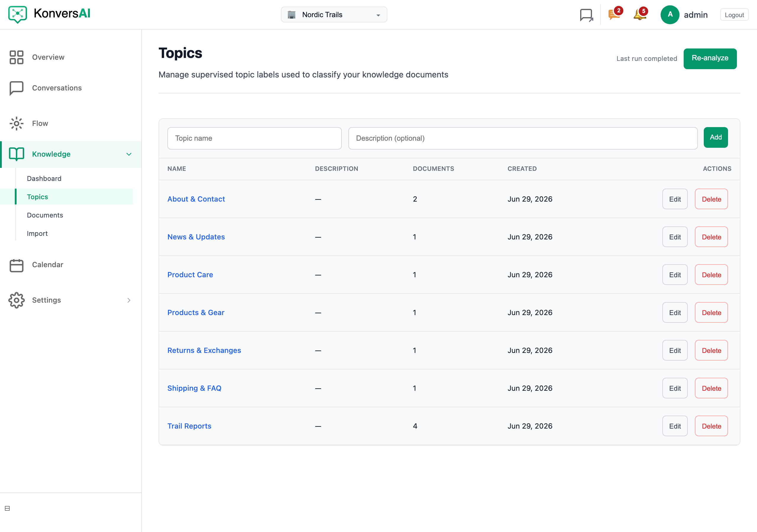Open the notification bell with 5 badge
757x532 pixels.
(640, 14)
